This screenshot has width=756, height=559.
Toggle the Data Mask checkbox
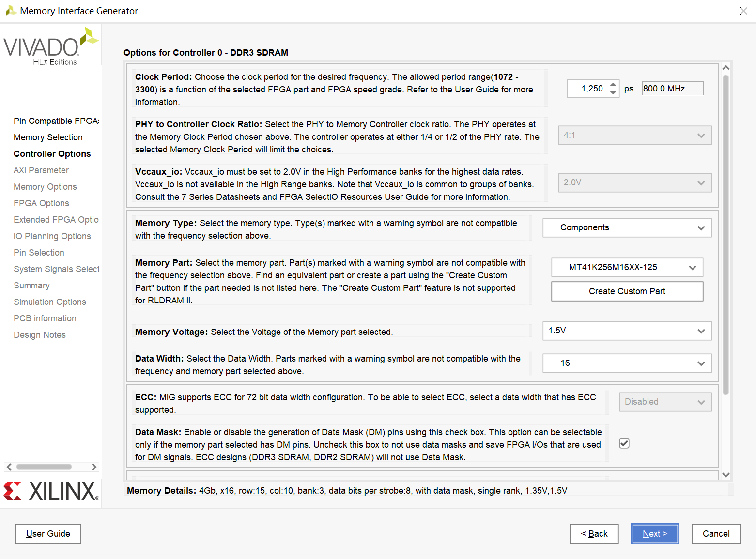(x=624, y=443)
